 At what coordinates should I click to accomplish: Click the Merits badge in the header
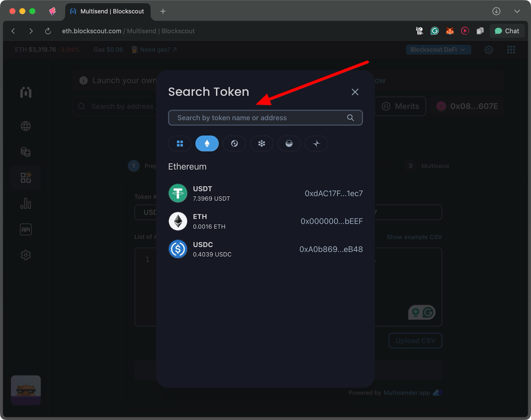[400, 106]
